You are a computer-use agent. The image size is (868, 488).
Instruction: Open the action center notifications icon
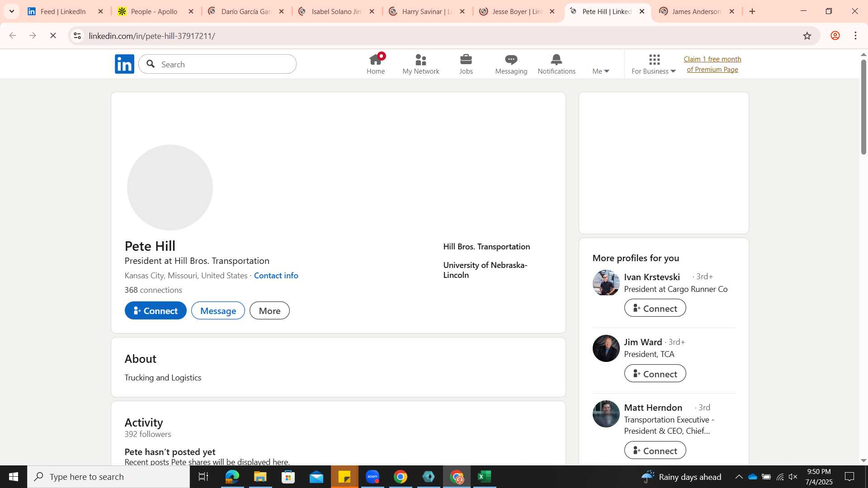(x=849, y=477)
